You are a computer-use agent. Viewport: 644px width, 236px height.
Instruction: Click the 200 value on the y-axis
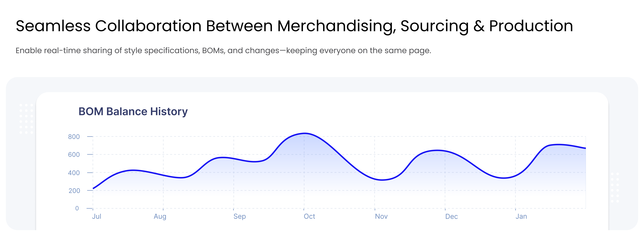point(74,191)
